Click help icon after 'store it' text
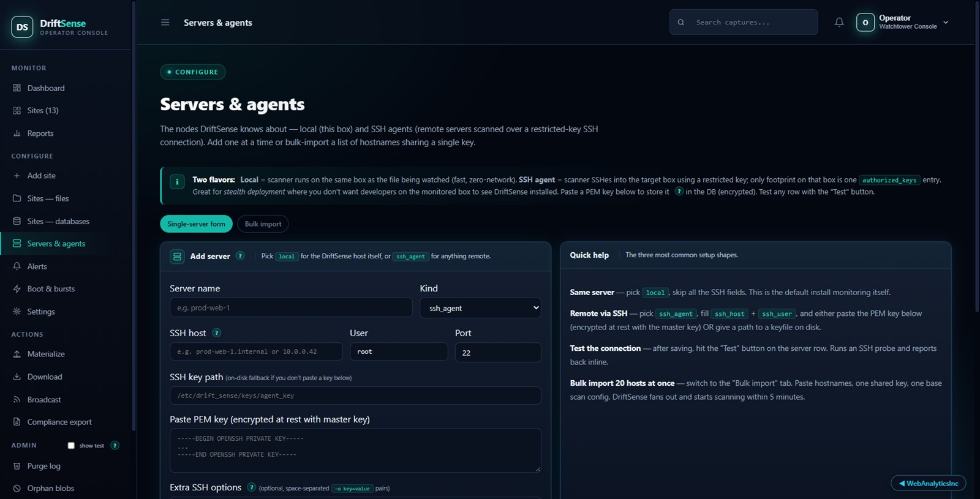The height and width of the screenshot is (499, 980). coord(679,192)
